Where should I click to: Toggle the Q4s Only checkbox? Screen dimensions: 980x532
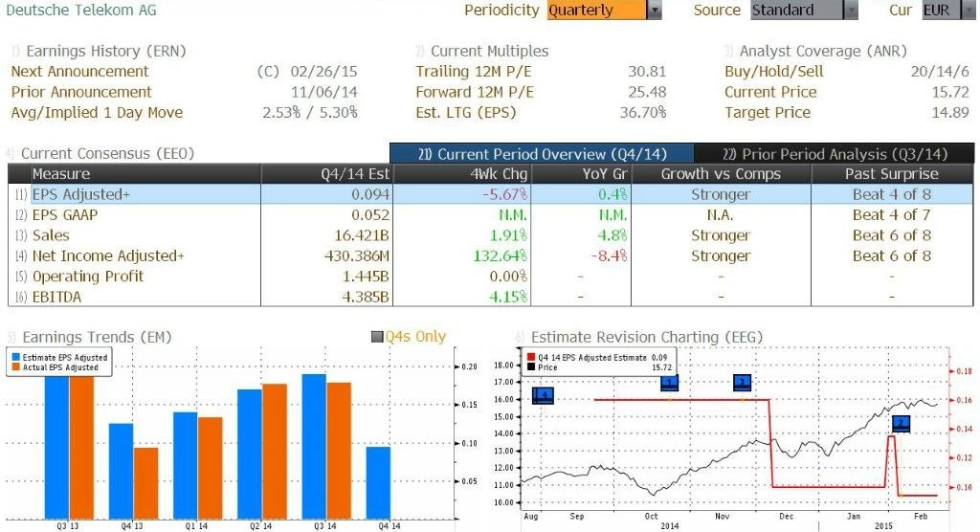(377, 337)
